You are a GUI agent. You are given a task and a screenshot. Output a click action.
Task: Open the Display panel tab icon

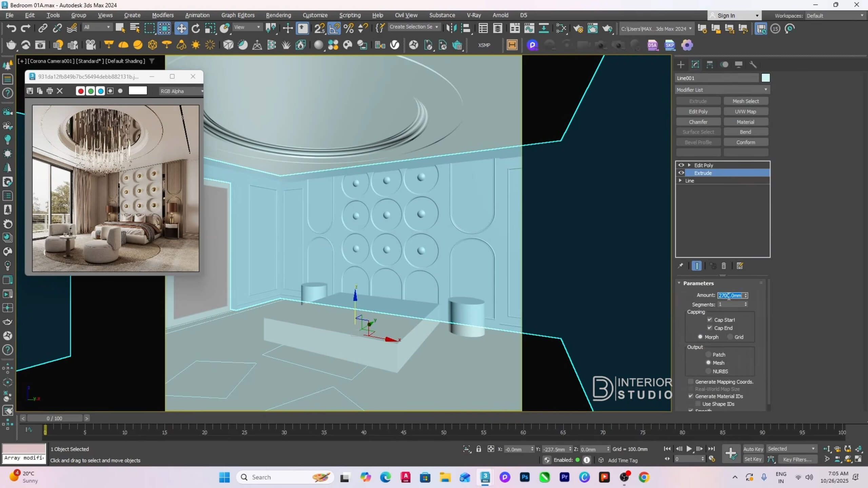(x=739, y=64)
